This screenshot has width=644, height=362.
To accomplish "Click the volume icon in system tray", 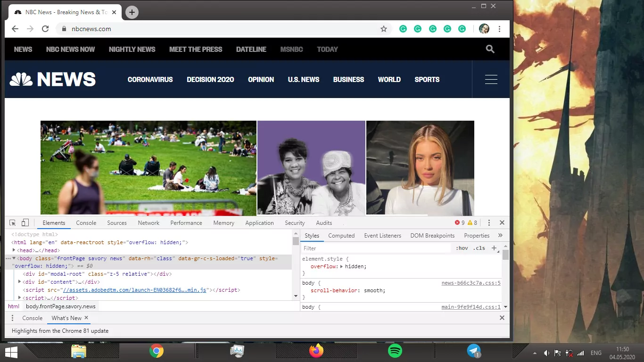I will tap(546, 353).
